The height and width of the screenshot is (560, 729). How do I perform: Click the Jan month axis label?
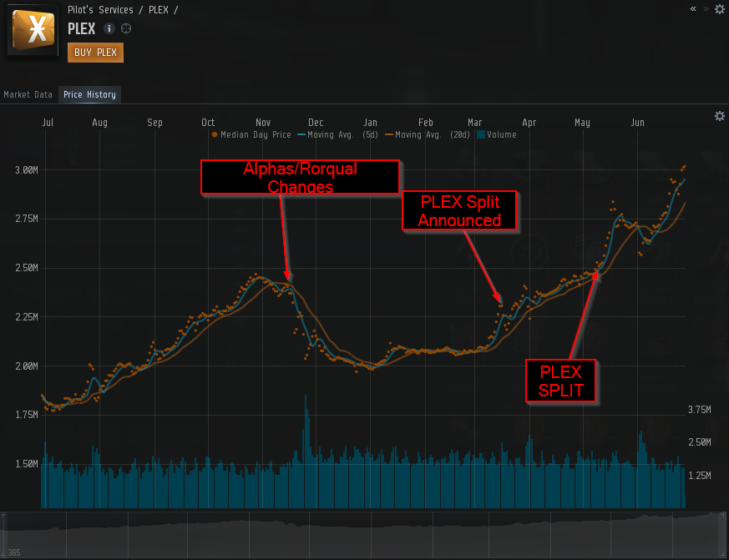[x=371, y=123]
